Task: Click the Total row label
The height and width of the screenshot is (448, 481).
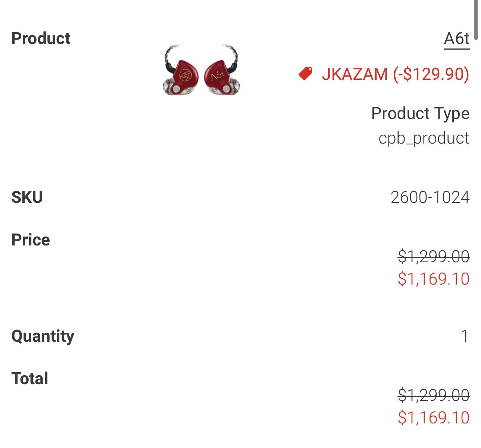Action: (x=30, y=379)
